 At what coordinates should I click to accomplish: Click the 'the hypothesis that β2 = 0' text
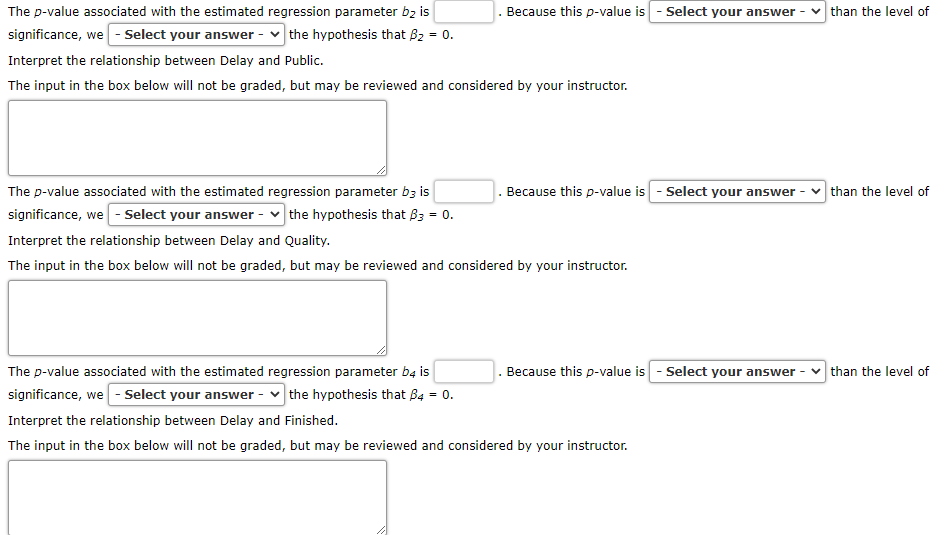(x=371, y=35)
